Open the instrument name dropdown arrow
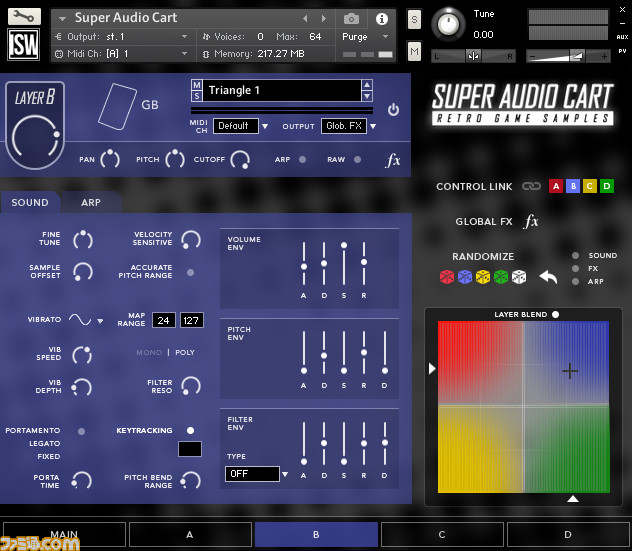Image resolution: width=632 pixels, height=551 pixels. pos(62,19)
